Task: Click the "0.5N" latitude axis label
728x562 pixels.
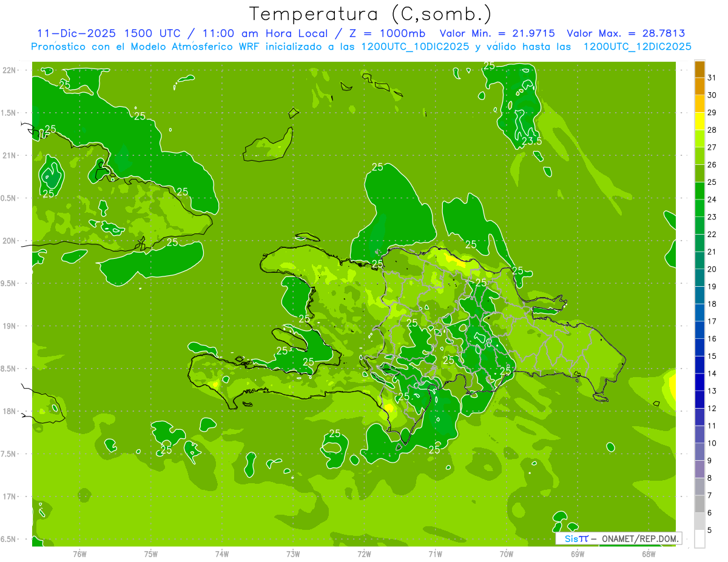Action: coord(8,198)
